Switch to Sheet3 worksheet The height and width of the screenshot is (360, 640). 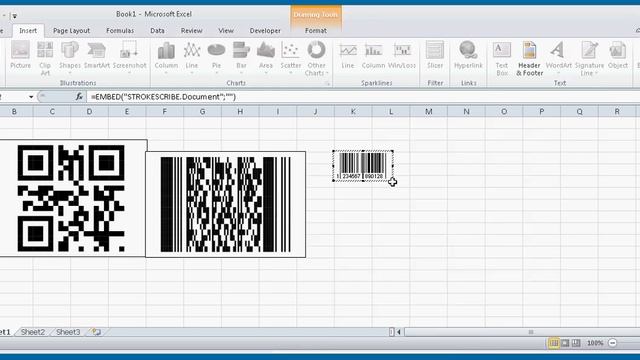68,332
